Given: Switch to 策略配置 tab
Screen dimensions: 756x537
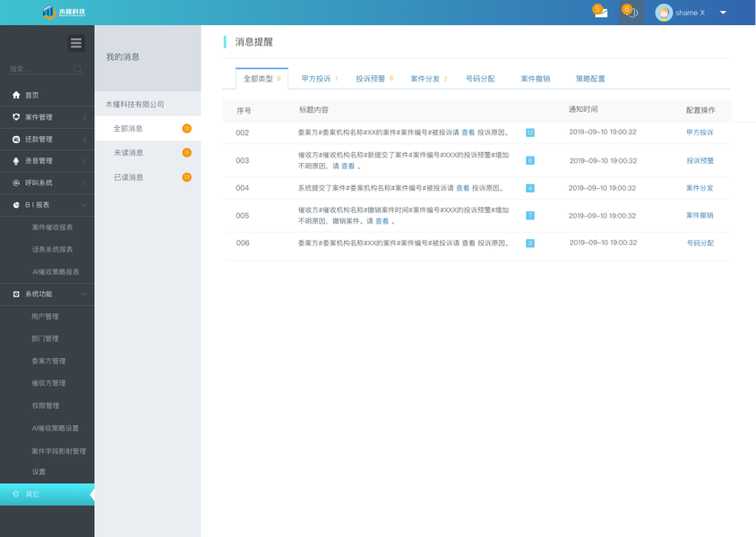Looking at the screenshot, I should [590, 79].
